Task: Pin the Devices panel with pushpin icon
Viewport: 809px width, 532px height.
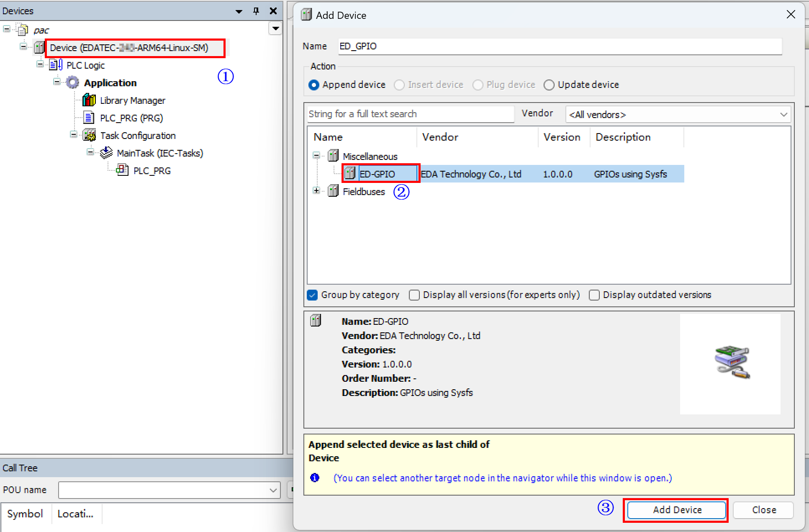Action: tap(256, 11)
